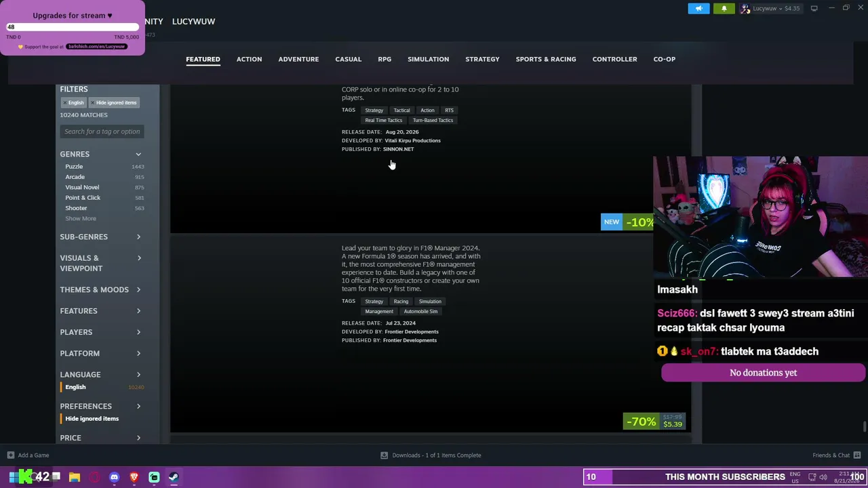
Task: Click the Turn-Based Tactics tag
Action: tap(433, 120)
